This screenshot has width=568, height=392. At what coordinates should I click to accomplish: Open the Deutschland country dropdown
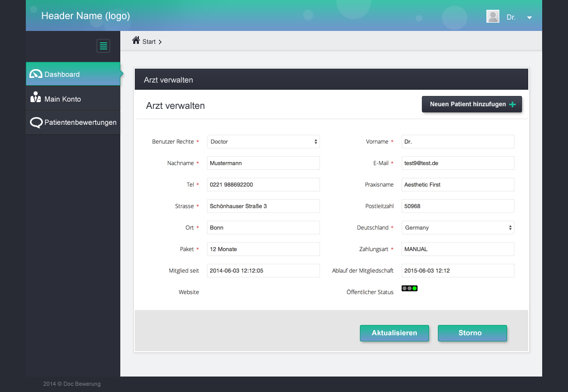(457, 227)
